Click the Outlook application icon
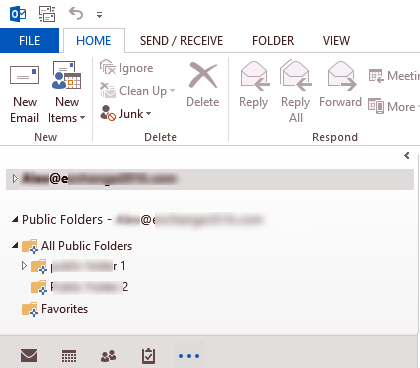This screenshot has height=368, width=420. pyautogui.click(x=18, y=14)
